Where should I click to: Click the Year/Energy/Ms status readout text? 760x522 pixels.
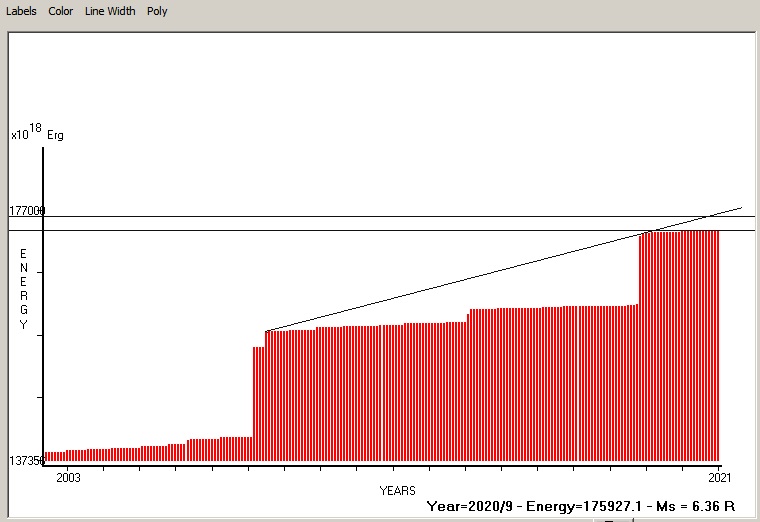pyautogui.click(x=581, y=506)
